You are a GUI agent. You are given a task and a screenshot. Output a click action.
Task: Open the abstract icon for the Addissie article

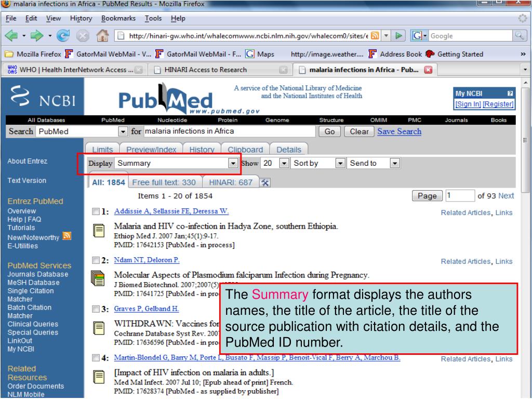99,230
